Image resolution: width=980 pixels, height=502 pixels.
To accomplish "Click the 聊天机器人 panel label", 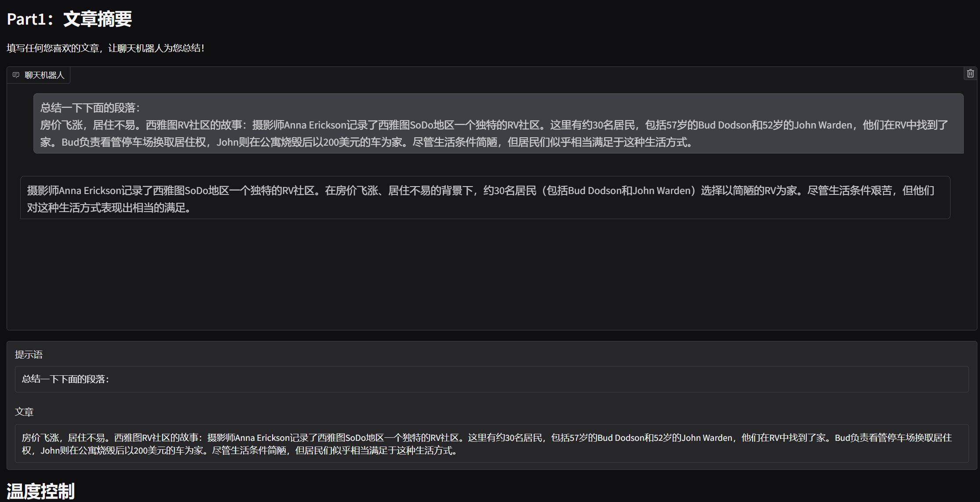I will [x=44, y=75].
